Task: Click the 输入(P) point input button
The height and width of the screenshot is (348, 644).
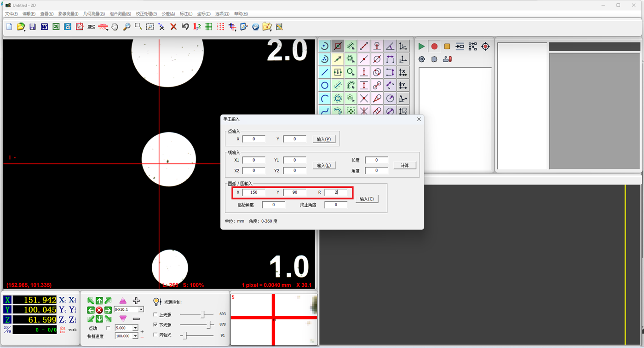Action: tap(324, 139)
